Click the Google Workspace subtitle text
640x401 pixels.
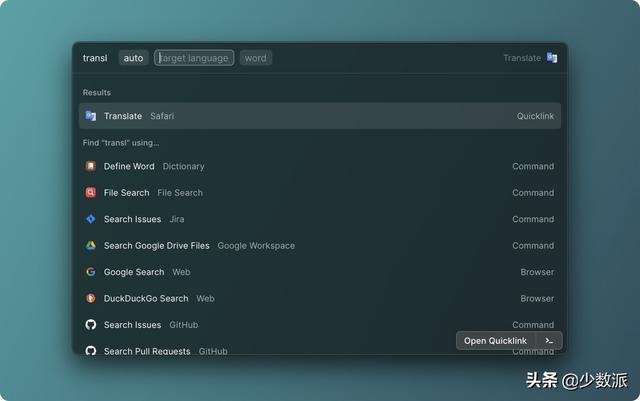click(x=256, y=245)
